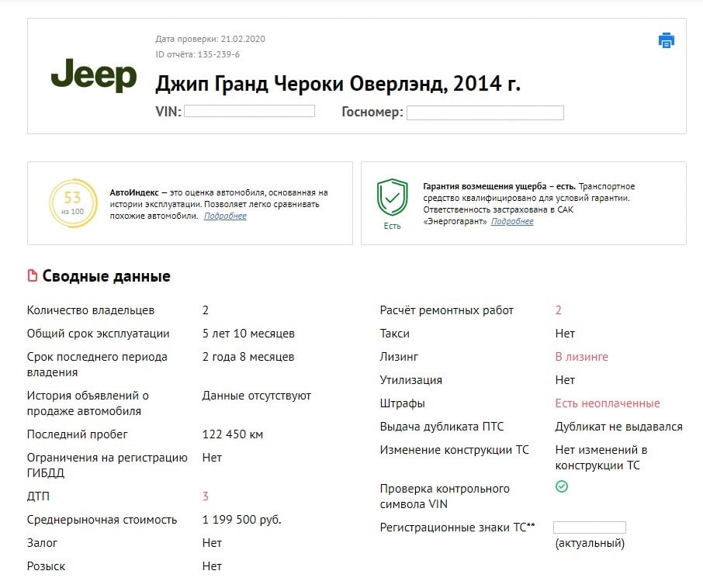Click the Залог label
This screenshot has height=588, width=703.
click(42, 543)
